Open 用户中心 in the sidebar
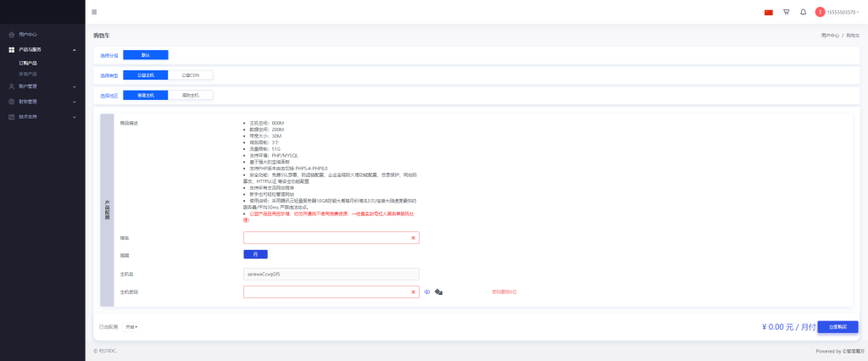This screenshot has height=361, width=868. coord(28,35)
